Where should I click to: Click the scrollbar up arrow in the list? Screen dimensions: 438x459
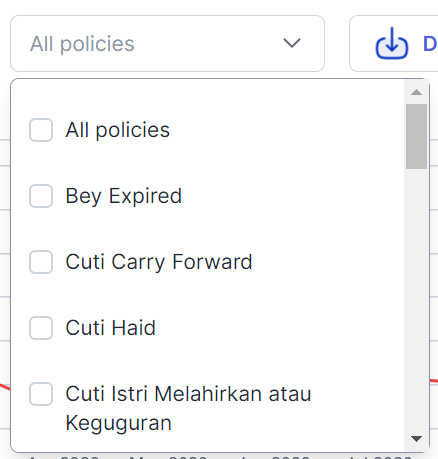pos(416,92)
